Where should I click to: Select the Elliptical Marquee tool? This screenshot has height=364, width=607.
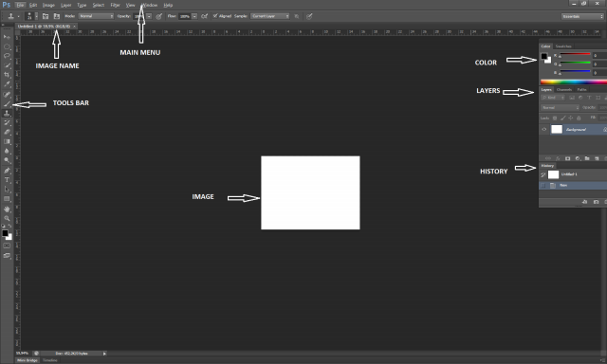coord(7,46)
